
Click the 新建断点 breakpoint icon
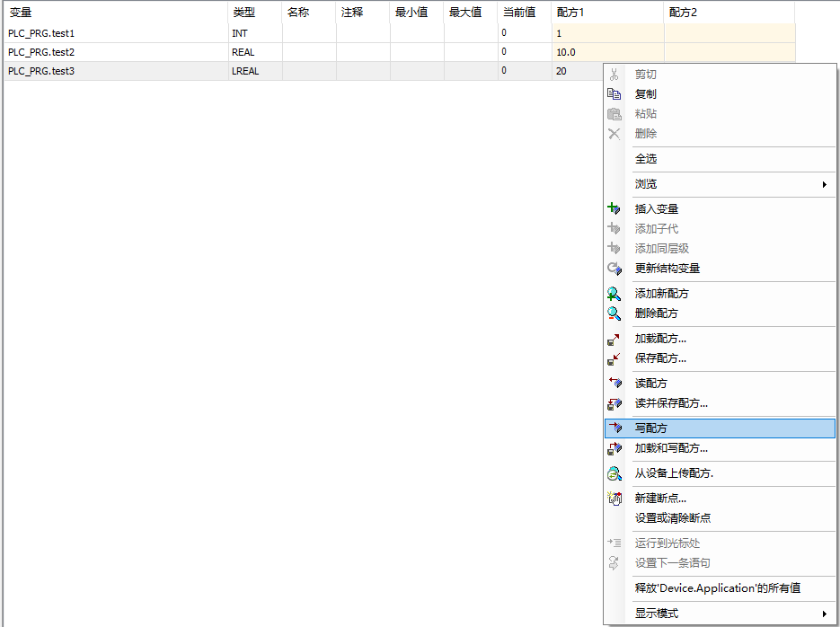point(615,498)
